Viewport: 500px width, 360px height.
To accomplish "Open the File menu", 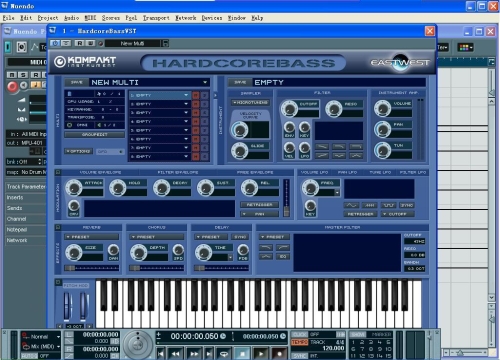I will [9, 18].
